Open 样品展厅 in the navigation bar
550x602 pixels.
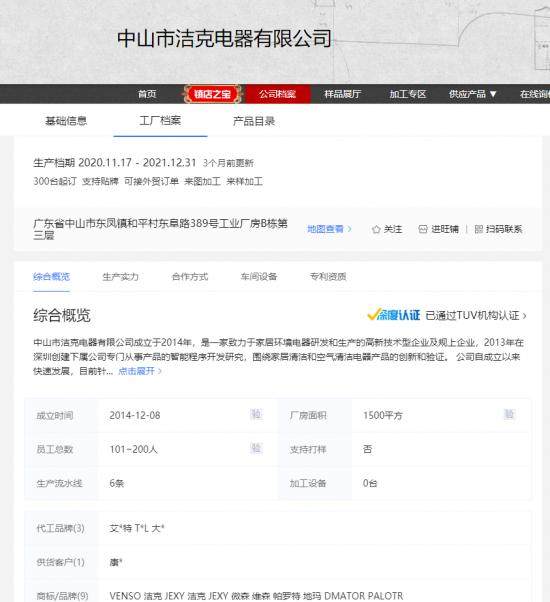pos(342,94)
